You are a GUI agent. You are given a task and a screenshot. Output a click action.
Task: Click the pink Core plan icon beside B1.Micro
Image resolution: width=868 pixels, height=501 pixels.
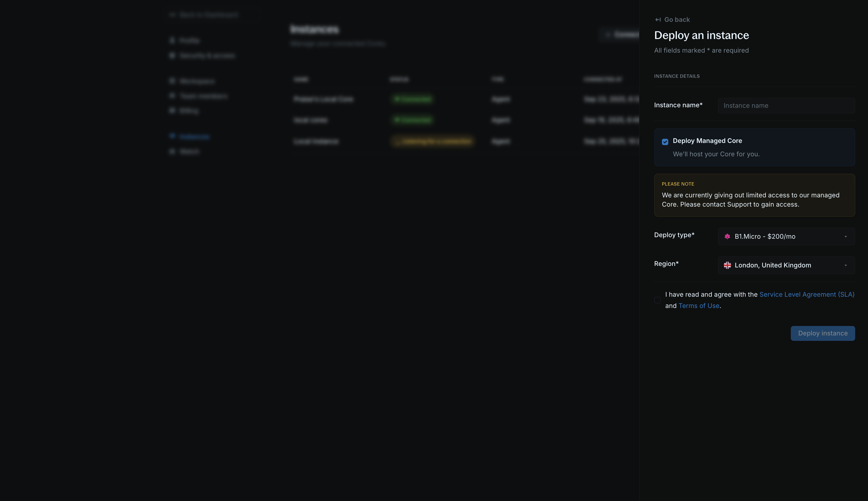coord(728,236)
